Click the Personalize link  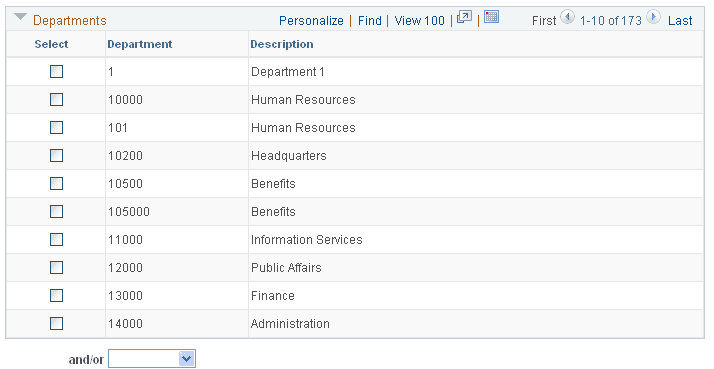[311, 20]
